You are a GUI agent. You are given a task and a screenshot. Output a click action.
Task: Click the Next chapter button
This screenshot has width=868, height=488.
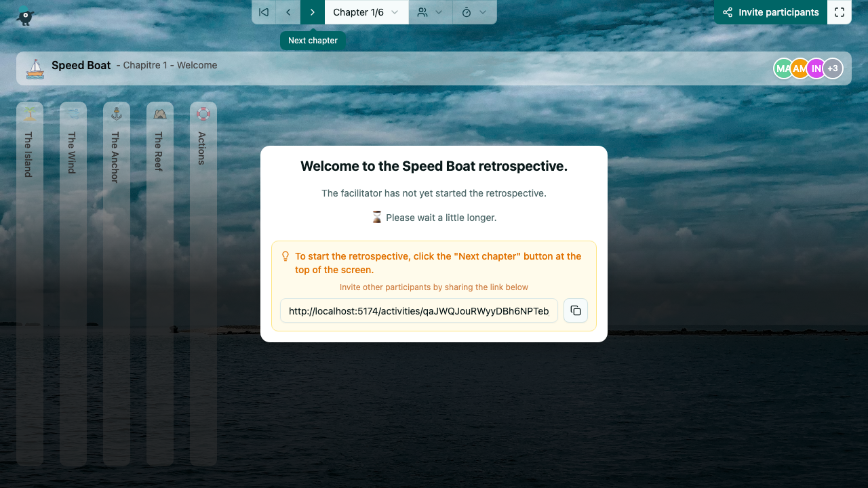click(313, 40)
